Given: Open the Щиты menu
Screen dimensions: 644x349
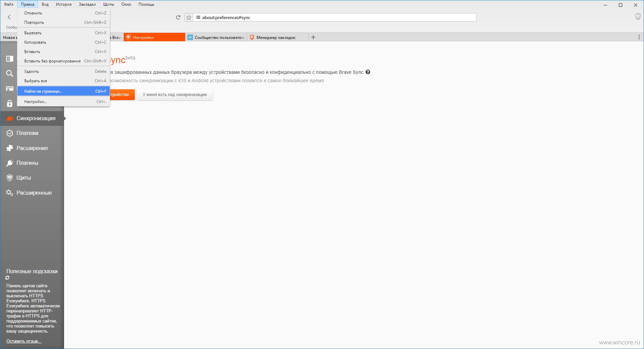Looking at the screenshot, I should pos(109,4).
